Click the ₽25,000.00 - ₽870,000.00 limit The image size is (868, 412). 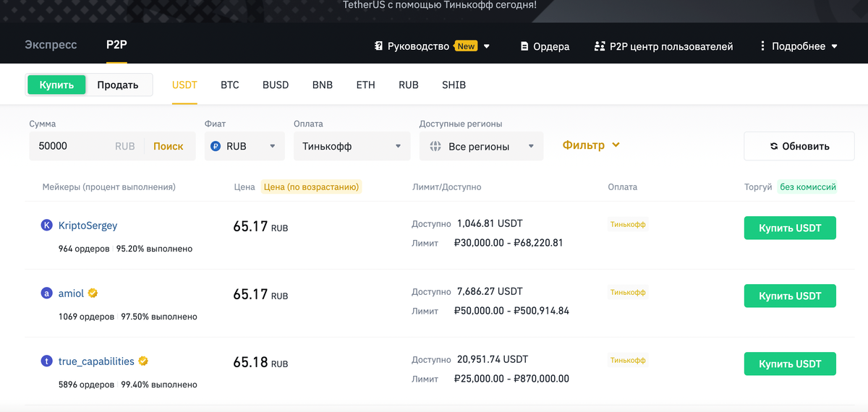pos(511,379)
